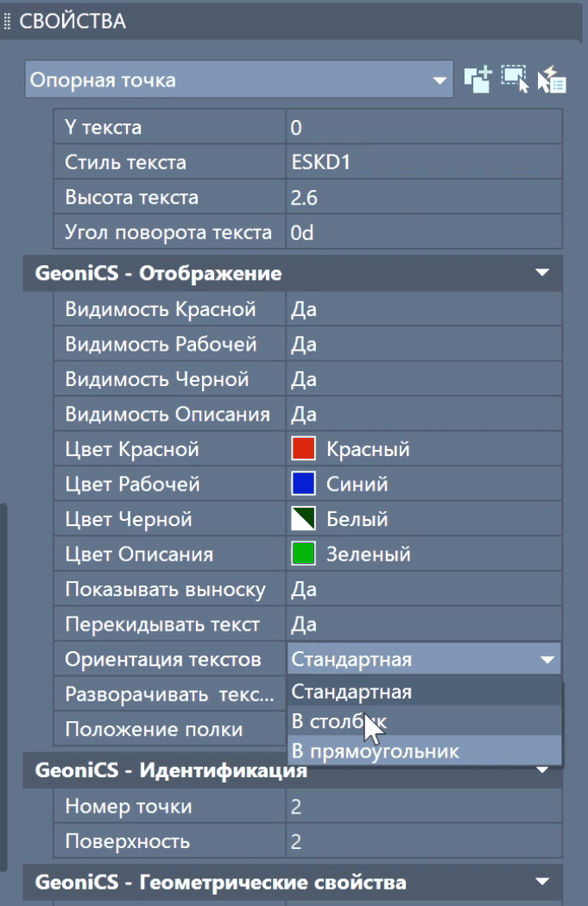Collapse the GeoniCS - Отображение section

point(542,274)
